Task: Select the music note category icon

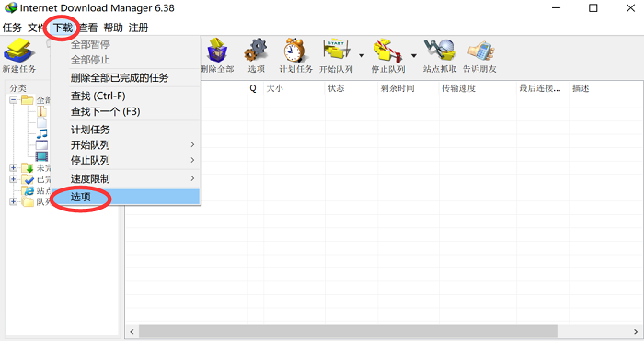Action: click(42, 134)
